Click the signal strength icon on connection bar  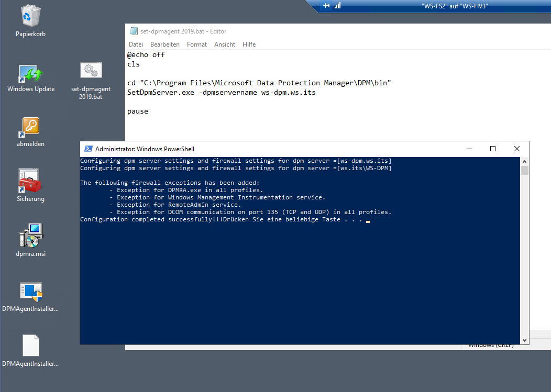[x=338, y=6]
